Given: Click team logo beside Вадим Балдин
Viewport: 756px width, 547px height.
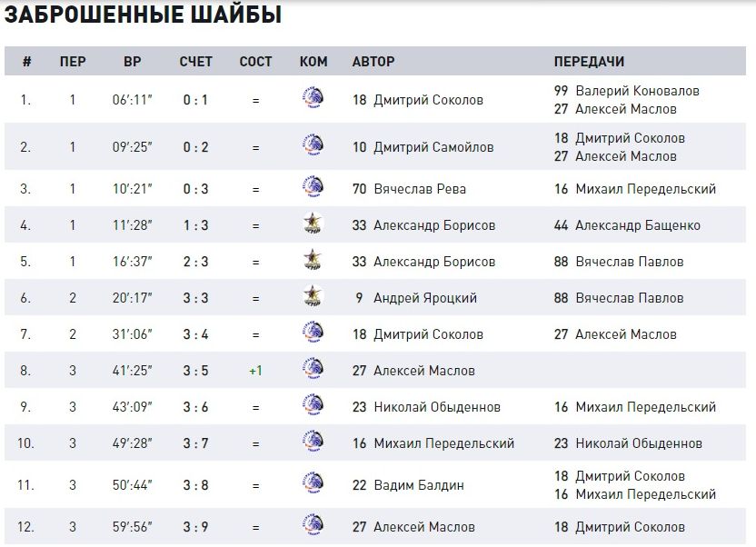Looking at the screenshot, I should pyautogui.click(x=313, y=483).
